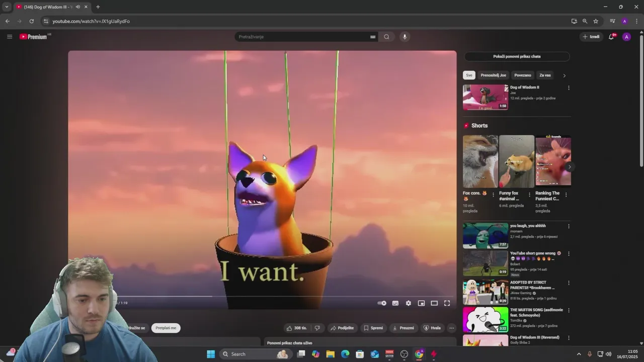Open File Explorer from taskbar
644x362 pixels.
pos(330,354)
